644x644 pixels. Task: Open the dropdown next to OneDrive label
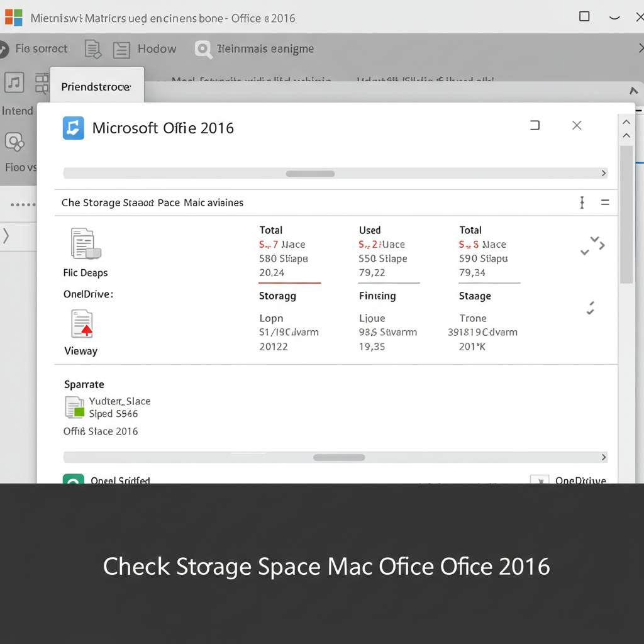540,480
